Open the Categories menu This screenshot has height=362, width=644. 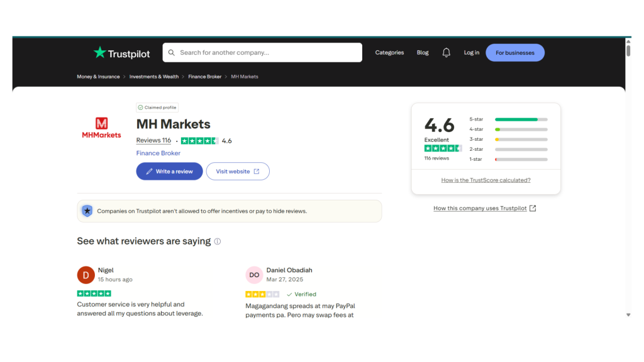pyautogui.click(x=389, y=53)
